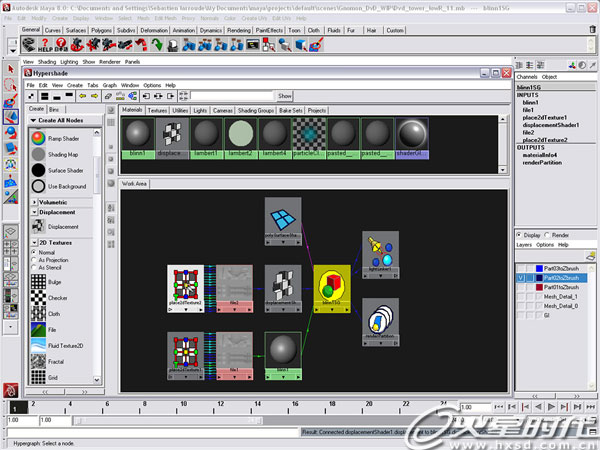Click the Hypershade filter text field
This screenshot has height=450, width=600.
(232, 96)
